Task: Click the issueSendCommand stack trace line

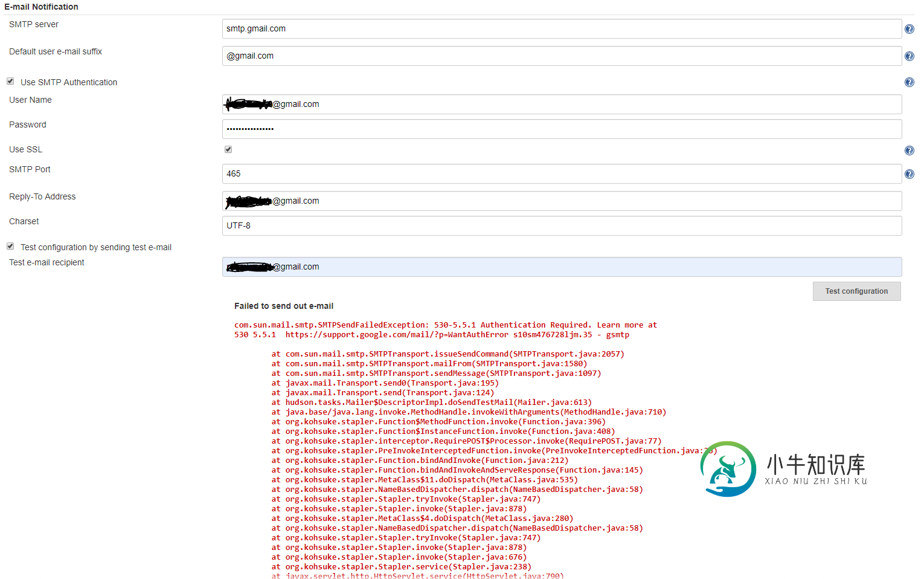Action: coord(448,354)
